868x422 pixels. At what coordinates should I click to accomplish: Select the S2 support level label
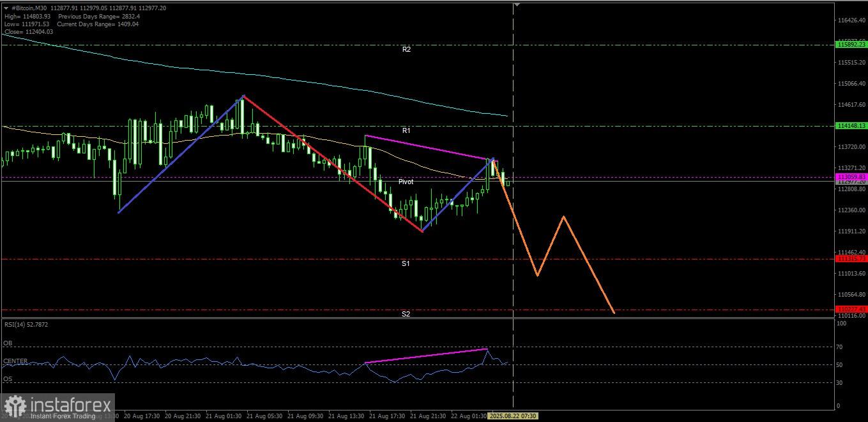pos(406,314)
